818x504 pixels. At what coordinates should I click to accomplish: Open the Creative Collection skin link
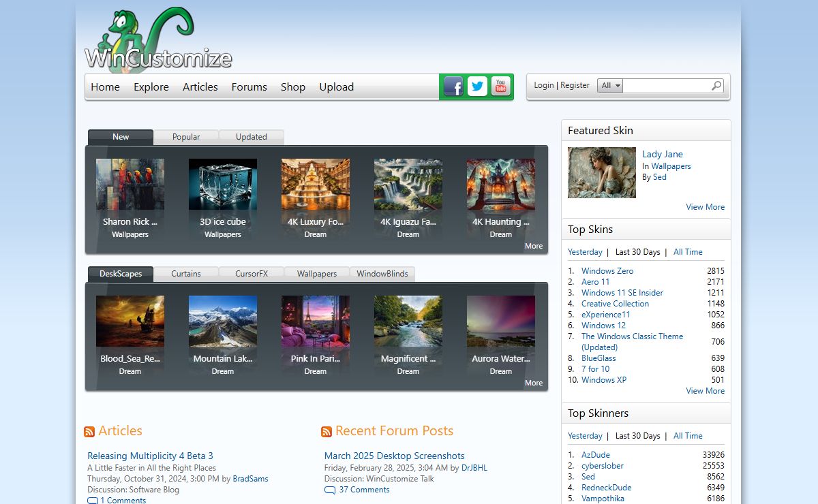(x=615, y=304)
